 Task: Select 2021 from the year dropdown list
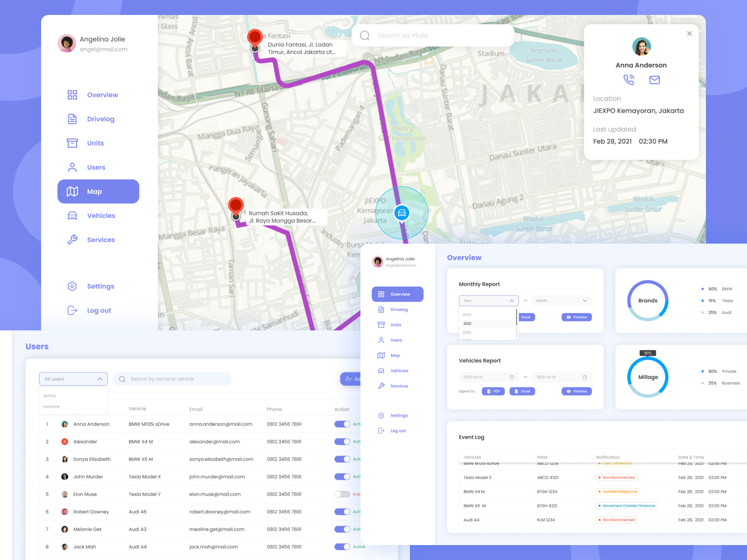click(x=467, y=323)
